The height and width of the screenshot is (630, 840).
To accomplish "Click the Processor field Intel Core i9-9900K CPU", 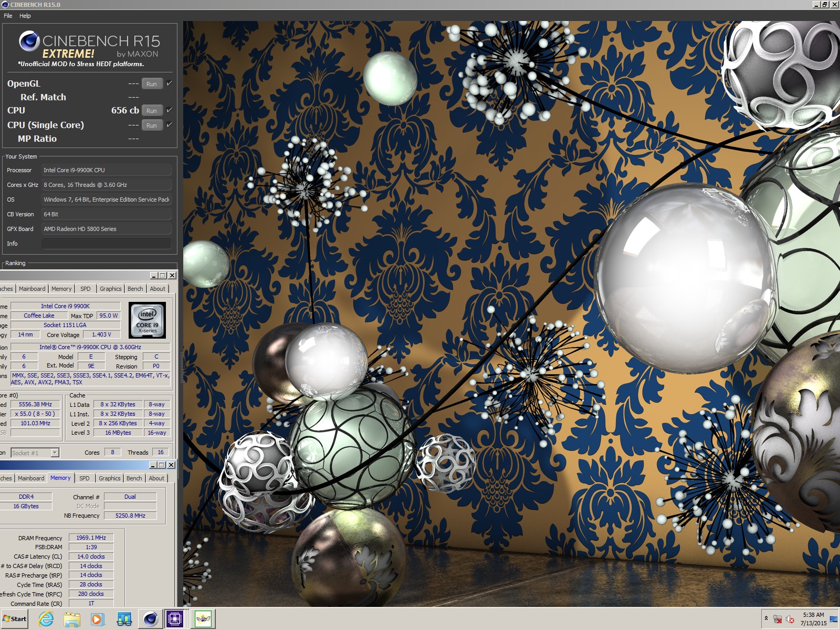I will pos(106,170).
